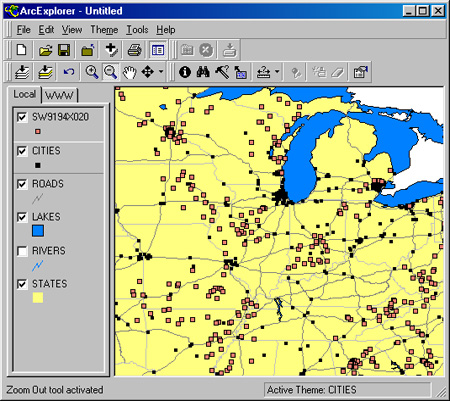Click the greyed-out building icon in the second toolbar group
450x401 pixels.
coord(187,50)
